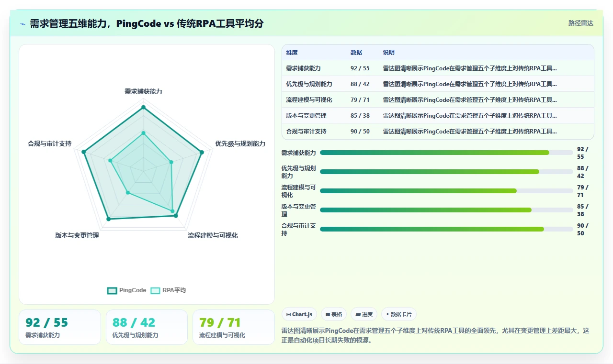Screen dimensions: 613x364
Task: Click the 92 / 55 table cell
Action: coord(360,68)
